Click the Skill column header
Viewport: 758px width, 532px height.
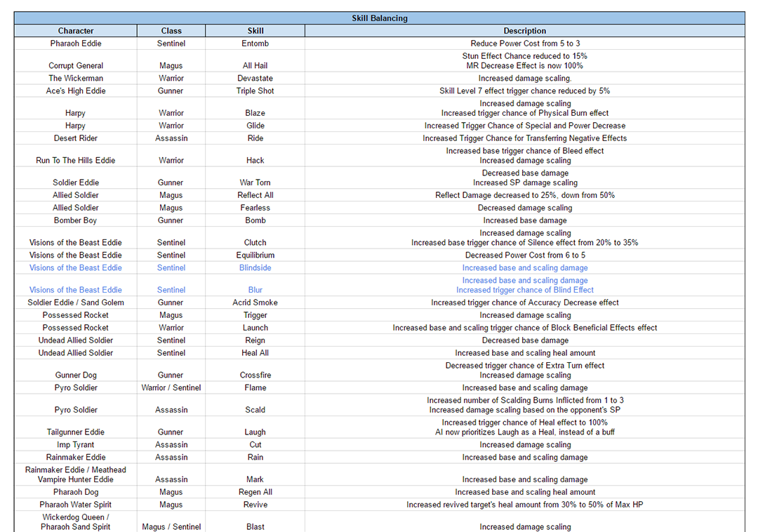tap(255, 31)
